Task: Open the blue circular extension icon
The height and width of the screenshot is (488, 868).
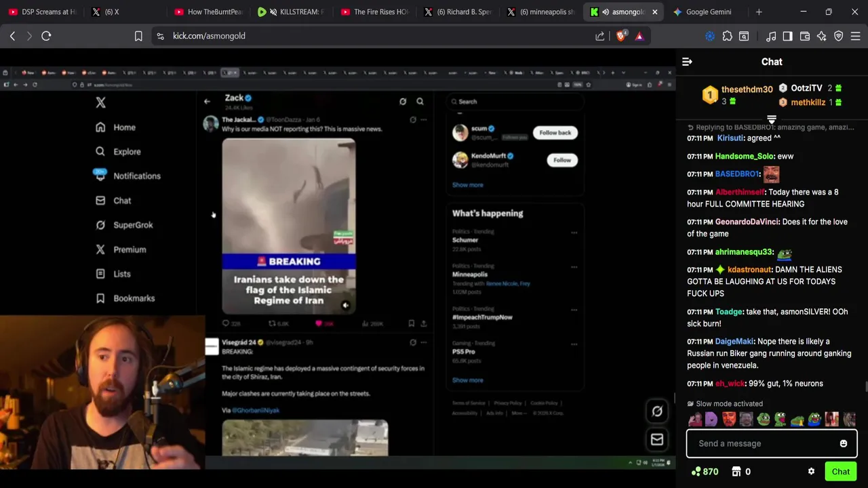Action: point(710,36)
